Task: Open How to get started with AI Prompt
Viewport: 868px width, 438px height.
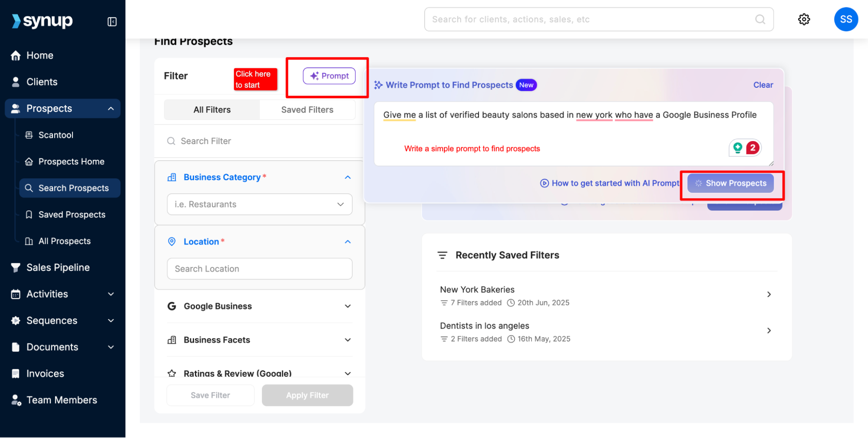Action: coord(610,183)
